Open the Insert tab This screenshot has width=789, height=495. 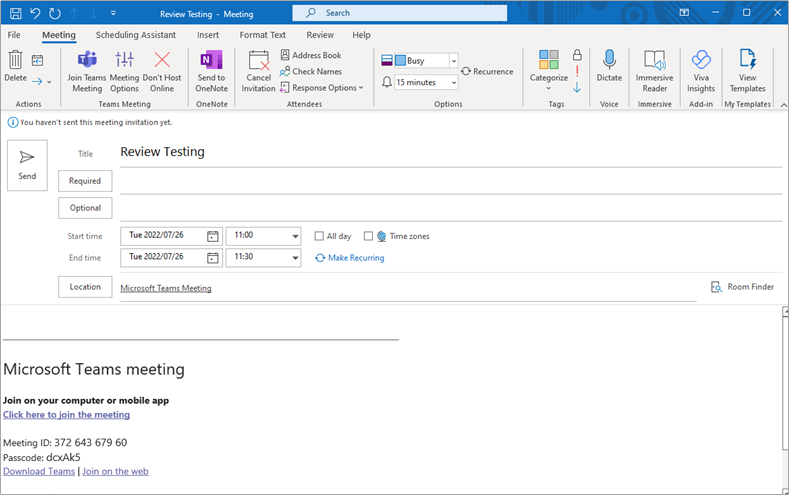point(208,35)
